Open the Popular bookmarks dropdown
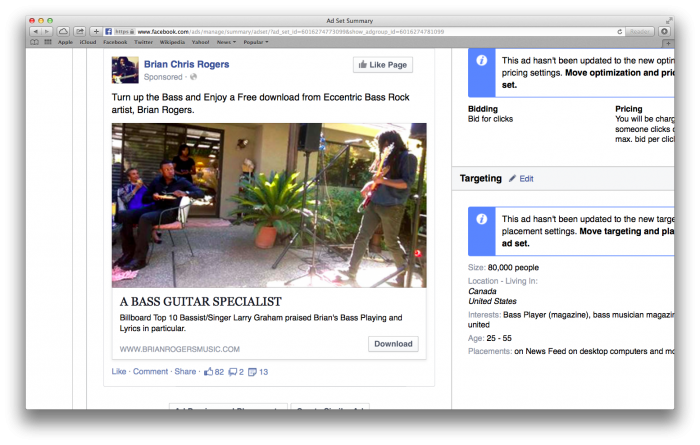 tap(256, 42)
